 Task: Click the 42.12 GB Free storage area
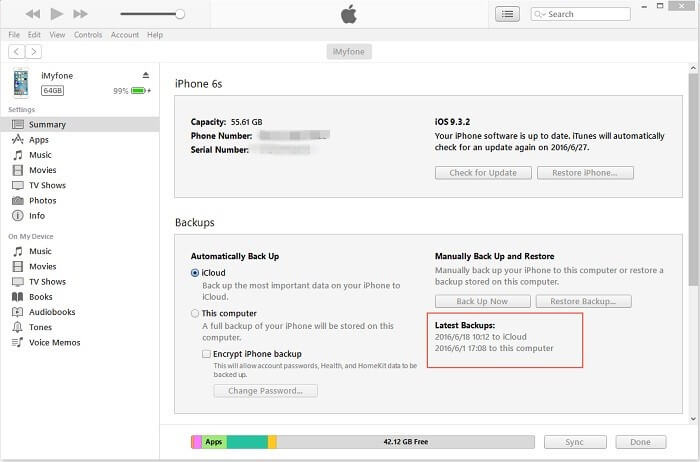point(406,442)
